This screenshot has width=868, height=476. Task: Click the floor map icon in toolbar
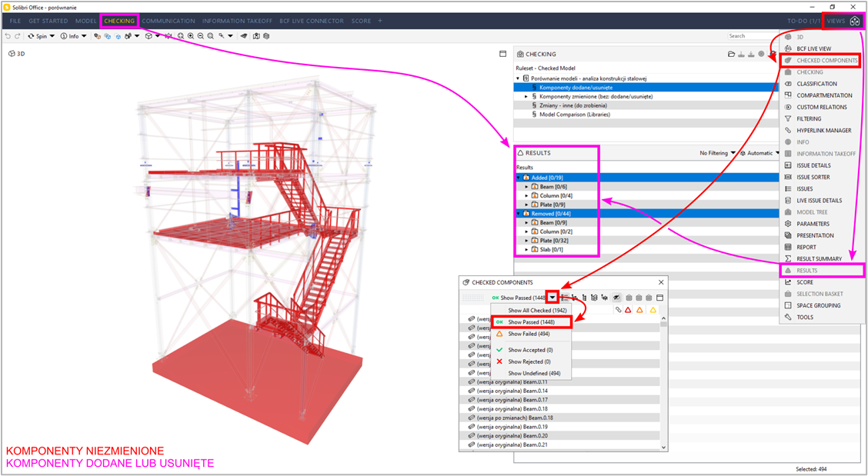256,36
